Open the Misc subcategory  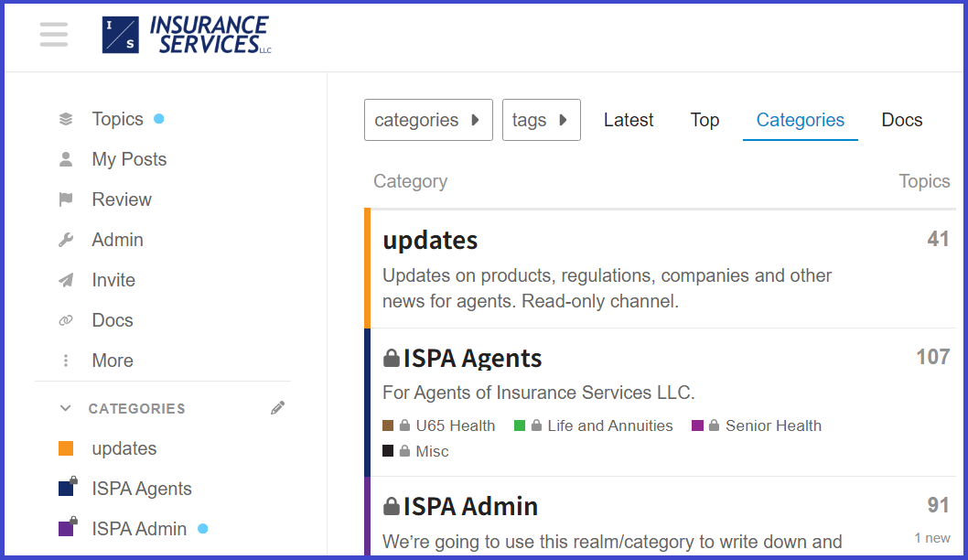(432, 451)
